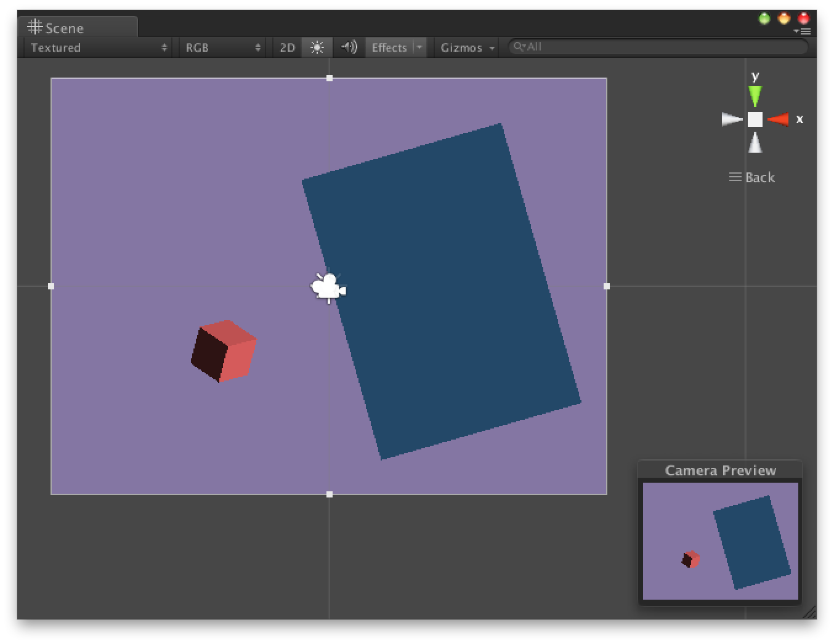The height and width of the screenshot is (644, 834).
Task: Click the top camera frame handle
Action: [330, 78]
